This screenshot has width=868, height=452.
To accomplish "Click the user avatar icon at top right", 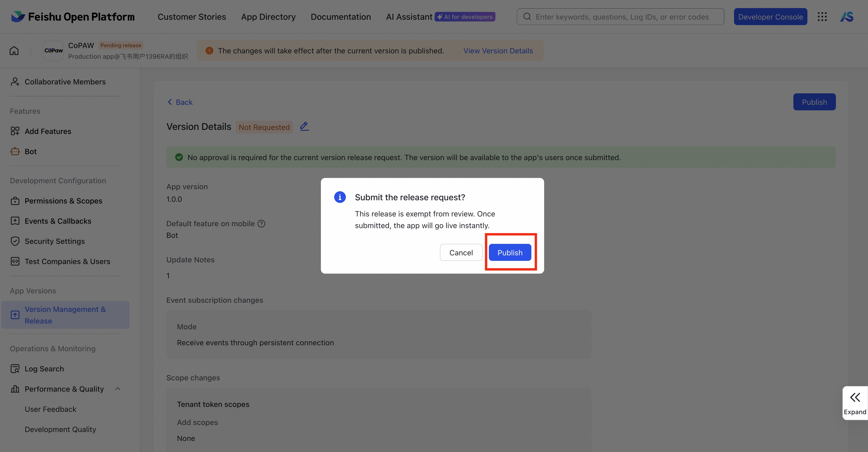I will [847, 17].
